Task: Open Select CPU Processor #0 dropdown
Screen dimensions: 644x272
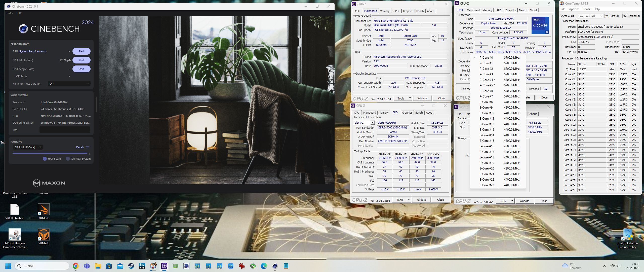Action: point(590,16)
